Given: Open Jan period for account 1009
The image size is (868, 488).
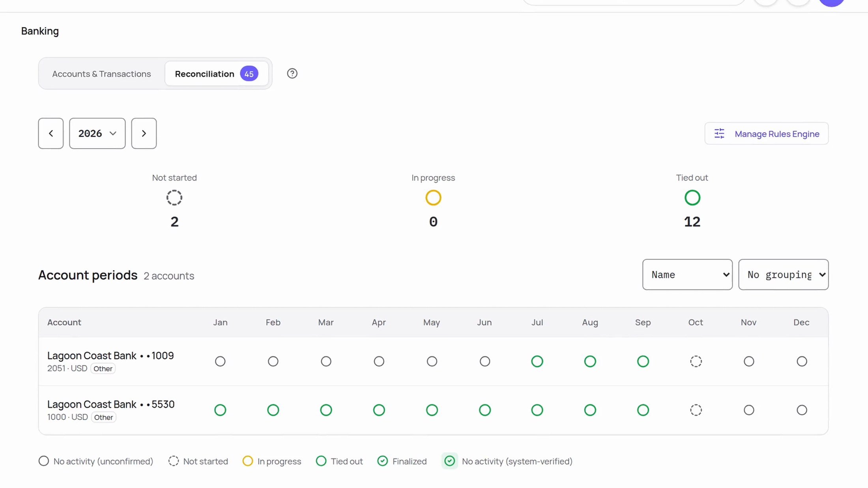Looking at the screenshot, I should click(220, 361).
